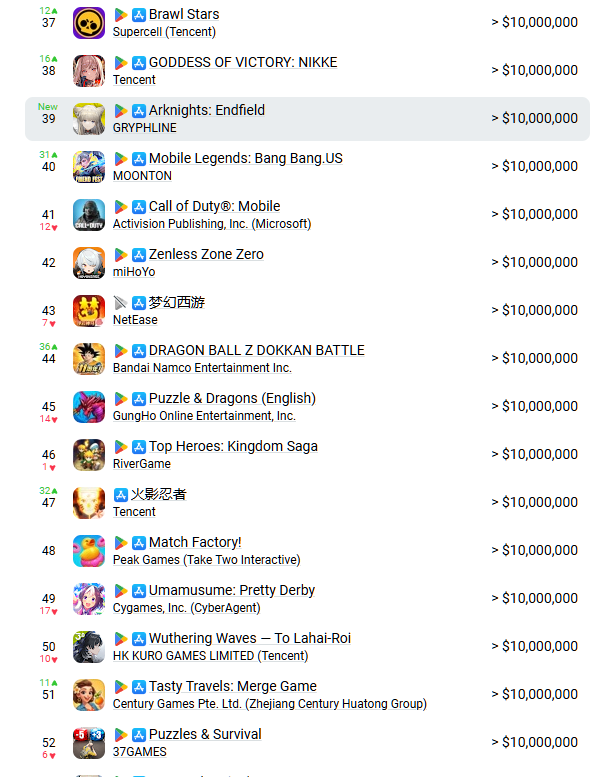Click the Arknights: Endfield thumbnail icon
The width and height of the screenshot is (608, 777).
(89, 118)
